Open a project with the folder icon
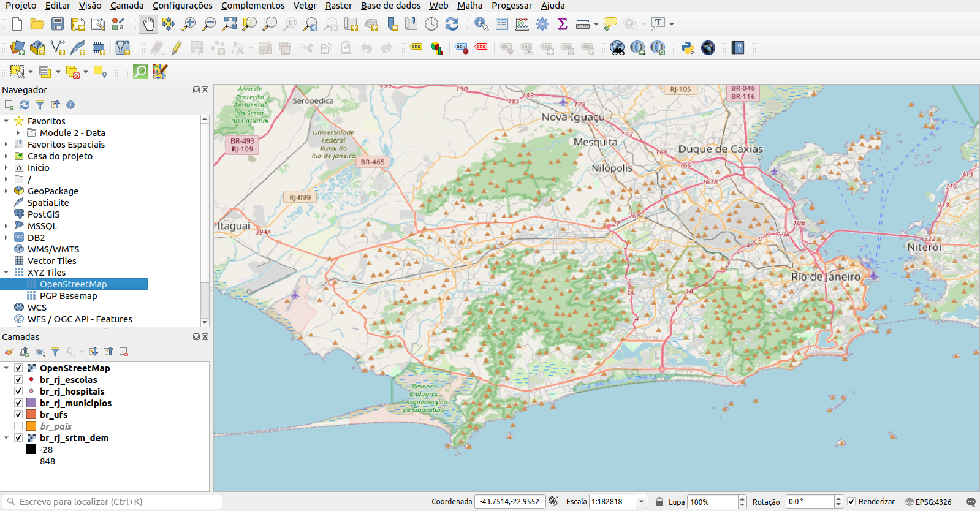This screenshot has width=980, height=511. coord(37,24)
